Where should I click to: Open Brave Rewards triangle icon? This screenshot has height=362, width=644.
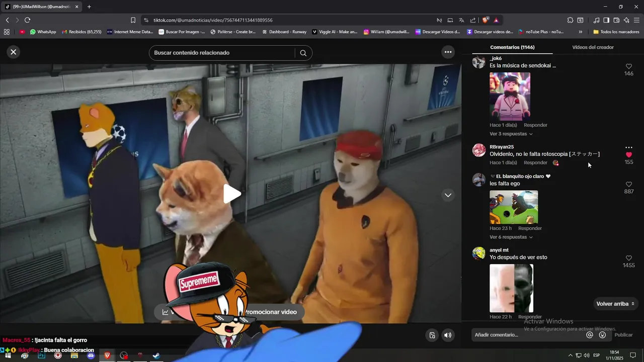[x=496, y=20]
